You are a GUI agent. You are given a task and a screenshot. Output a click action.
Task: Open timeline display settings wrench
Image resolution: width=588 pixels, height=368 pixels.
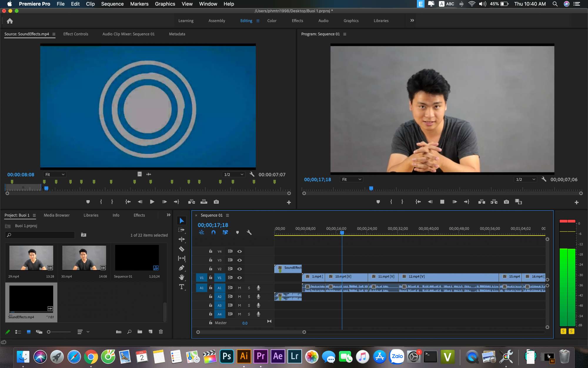[x=249, y=233]
